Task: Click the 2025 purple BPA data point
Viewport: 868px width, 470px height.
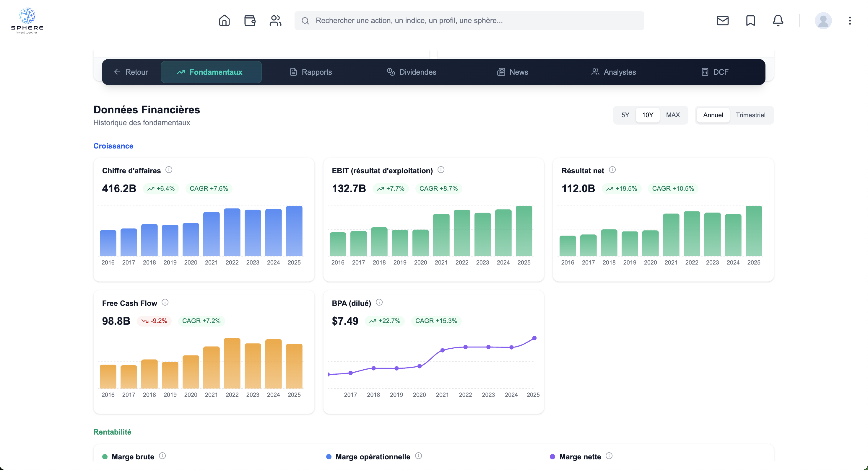Action: click(534, 338)
